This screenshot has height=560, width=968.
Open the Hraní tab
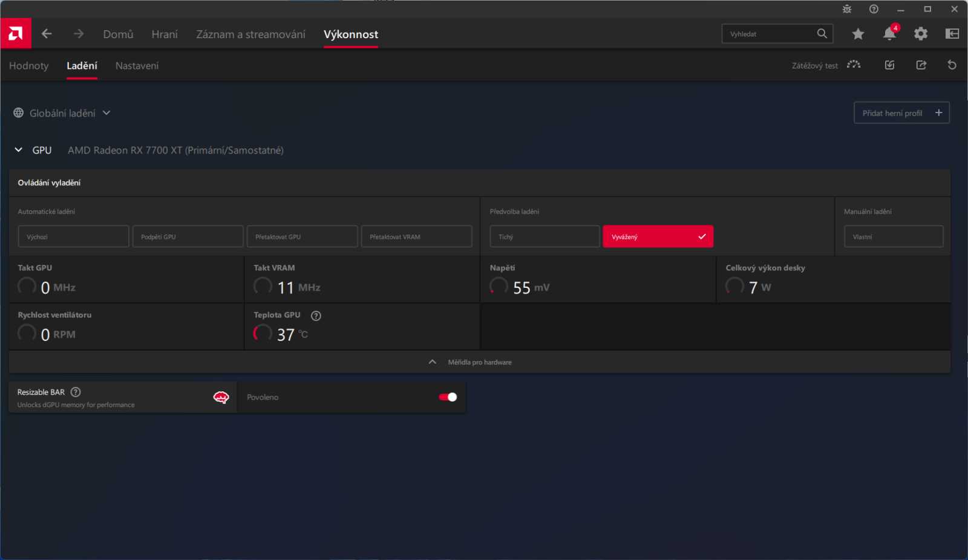165,34
